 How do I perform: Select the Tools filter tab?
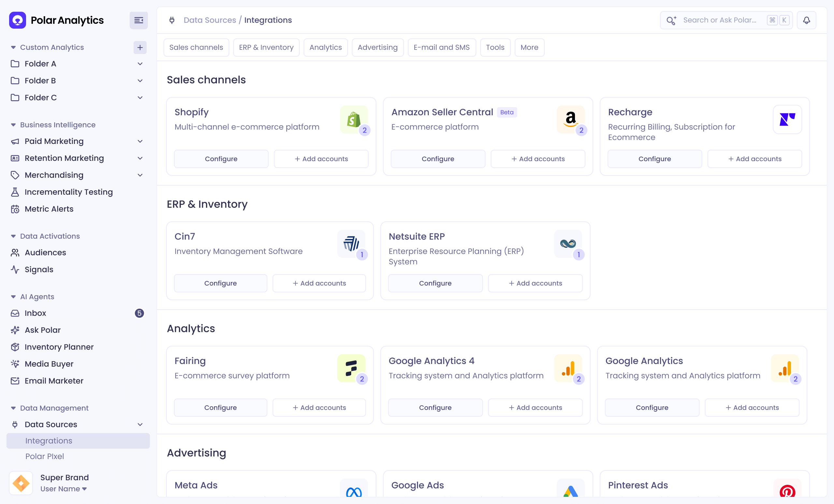(495, 47)
